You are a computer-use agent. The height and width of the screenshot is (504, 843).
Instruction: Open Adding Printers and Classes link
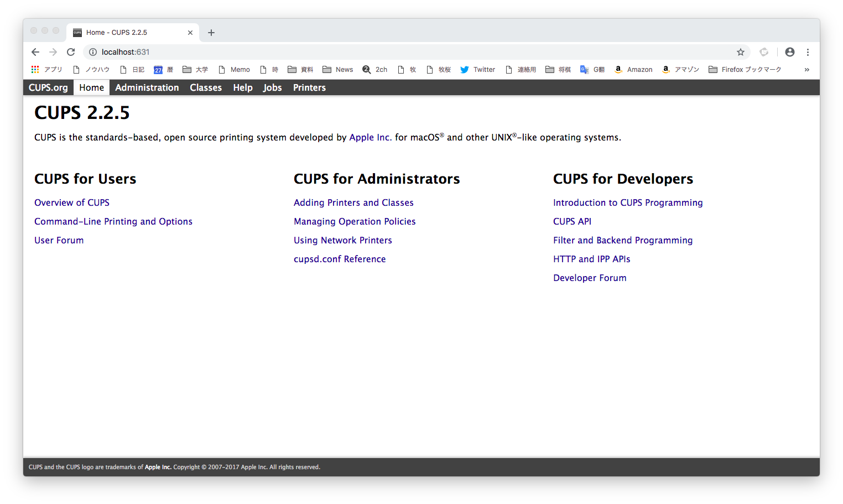pos(353,202)
